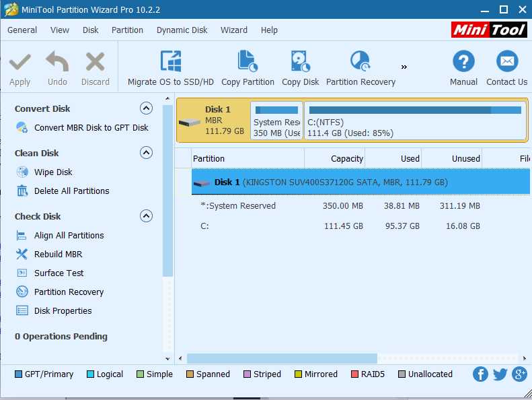Click Convert MBR Disk to GPT Disk link

(x=91, y=127)
